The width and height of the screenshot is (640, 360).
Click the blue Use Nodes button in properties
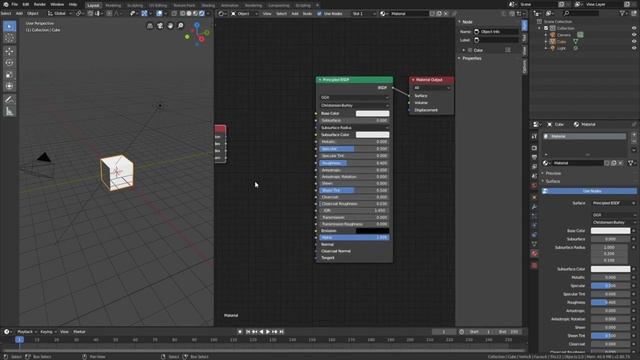(589, 191)
